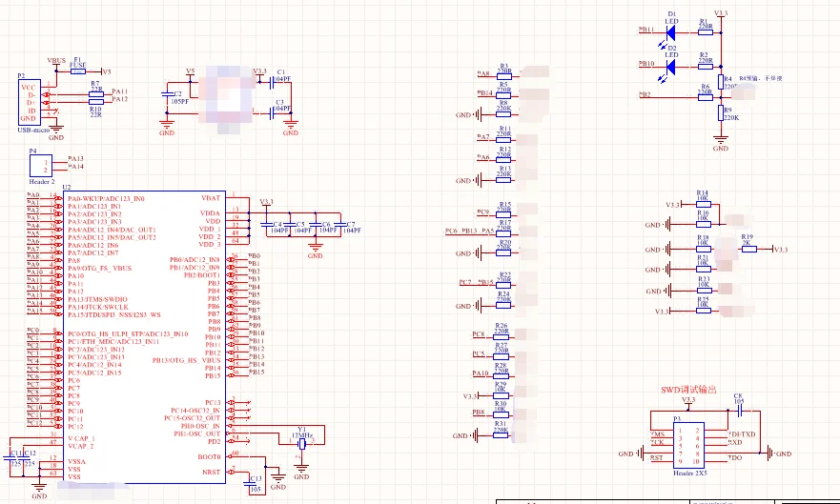Screen dimensions: 840x504
Task: Click resistor R18 10K
Action: (703, 249)
